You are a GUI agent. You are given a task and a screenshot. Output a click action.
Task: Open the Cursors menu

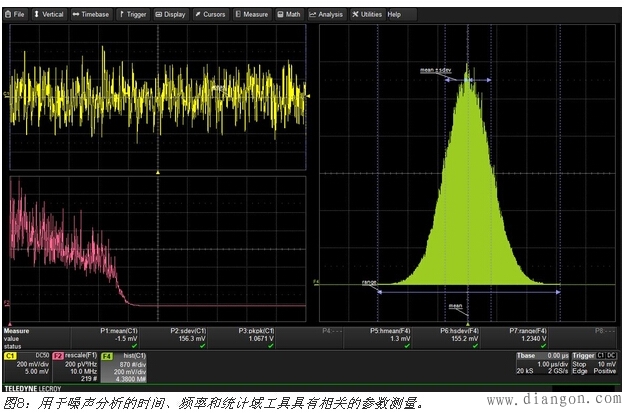click(211, 15)
